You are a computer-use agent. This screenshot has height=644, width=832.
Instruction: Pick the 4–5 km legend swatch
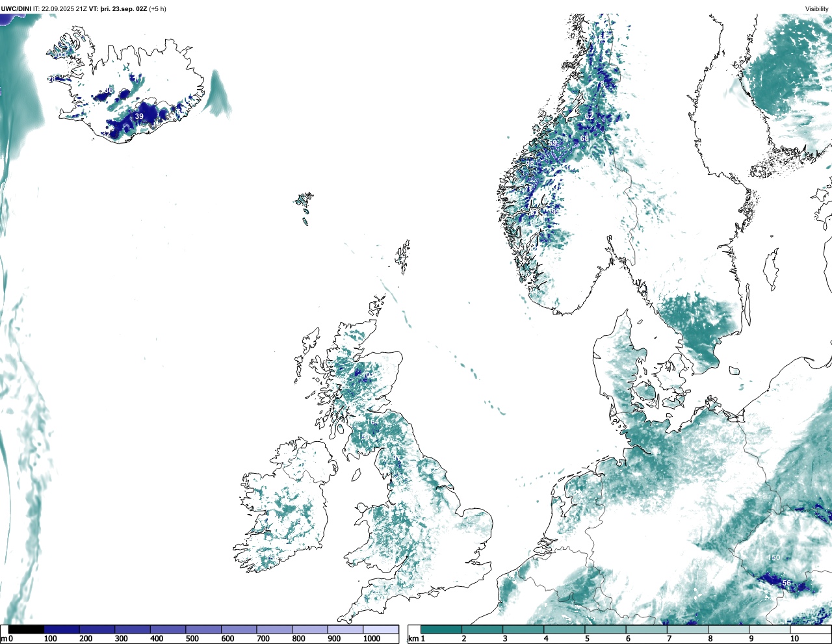click(x=564, y=629)
